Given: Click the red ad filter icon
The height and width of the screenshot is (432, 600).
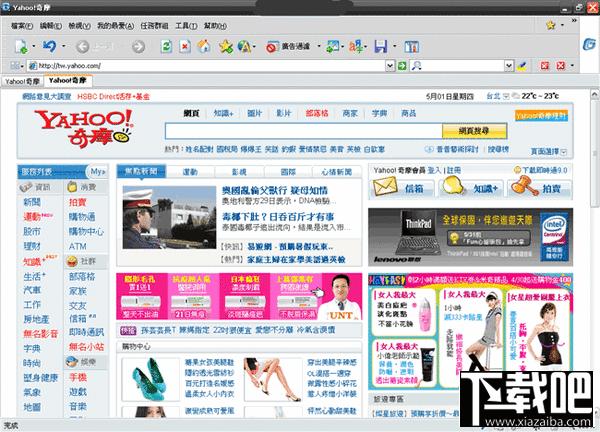Looking at the screenshot, I should 271,47.
